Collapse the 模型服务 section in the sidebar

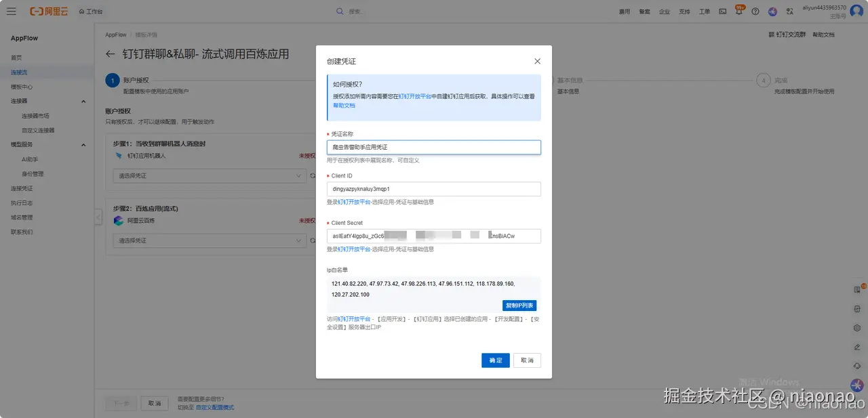pos(83,144)
